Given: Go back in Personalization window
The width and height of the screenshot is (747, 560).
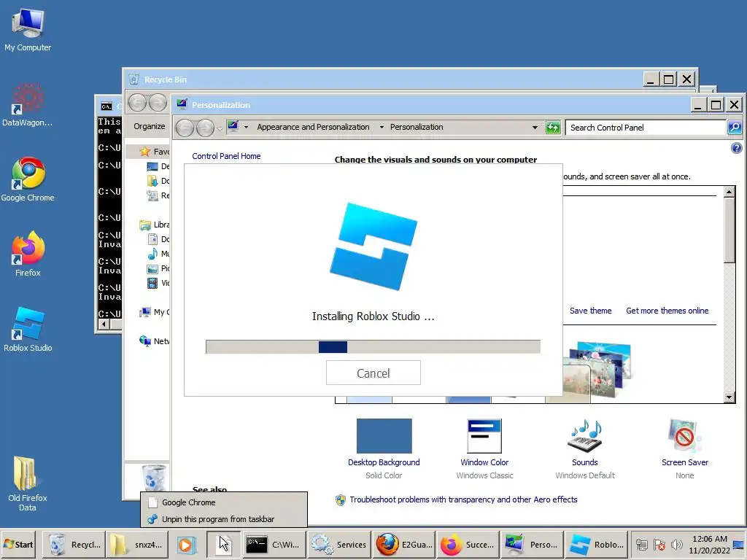Looking at the screenshot, I should pyautogui.click(x=185, y=128).
